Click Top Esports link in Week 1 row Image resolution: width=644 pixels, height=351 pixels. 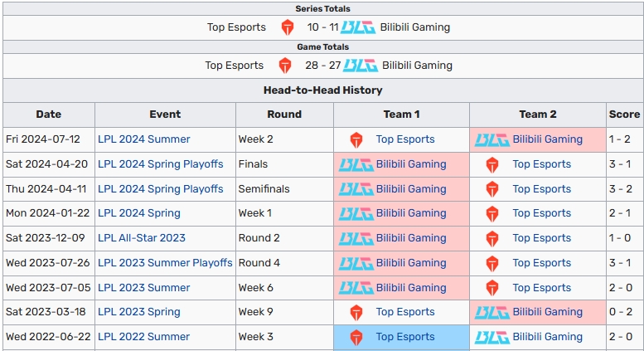tap(542, 213)
